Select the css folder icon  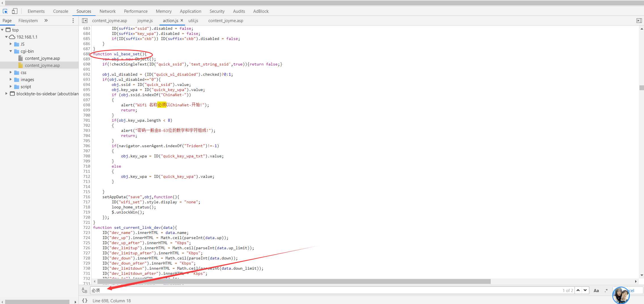pos(17,73)
